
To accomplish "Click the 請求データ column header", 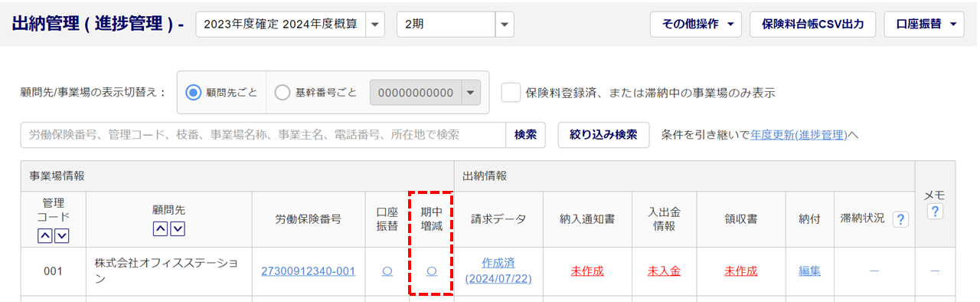I will coord(498,219).
